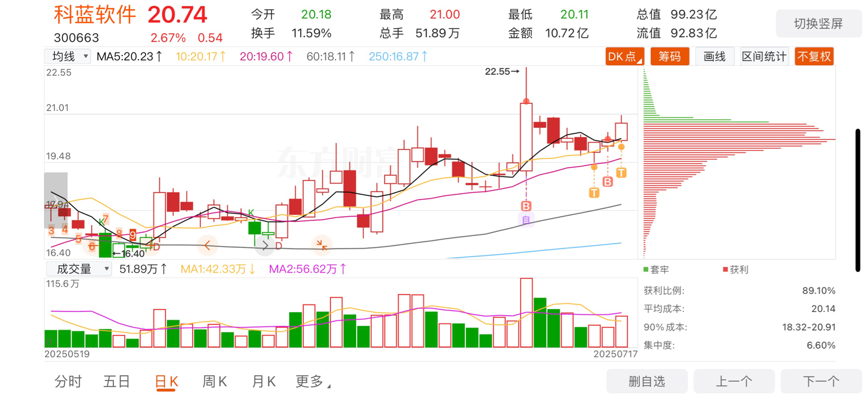This screenshot has width=868, height=401.
Task: Toggle the 筹码 chip distribution panel
Action: pos(670,56)
